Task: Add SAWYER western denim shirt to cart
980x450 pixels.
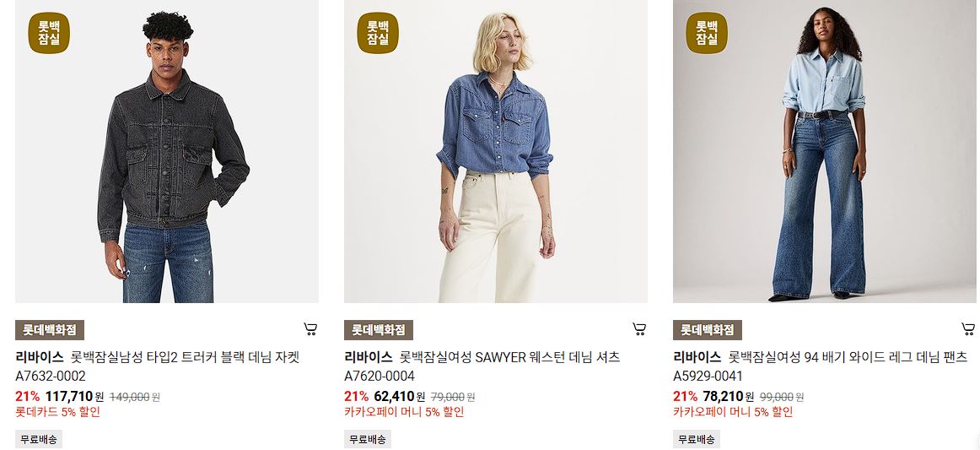Action: tap(638, 328)
